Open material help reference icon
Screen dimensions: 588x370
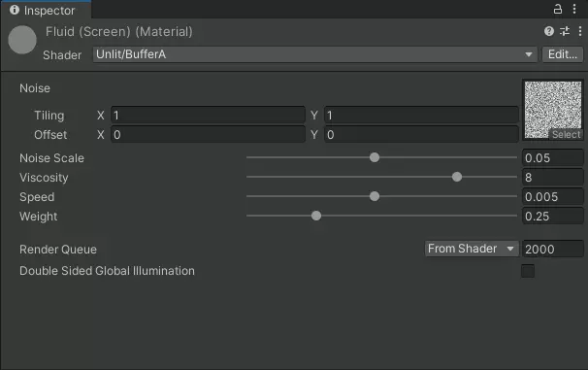click(548, 31)
